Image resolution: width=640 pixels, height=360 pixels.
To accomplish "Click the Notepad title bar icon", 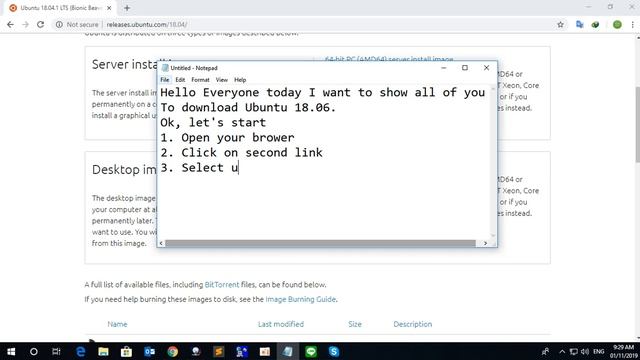I will (x=165, y=68).
